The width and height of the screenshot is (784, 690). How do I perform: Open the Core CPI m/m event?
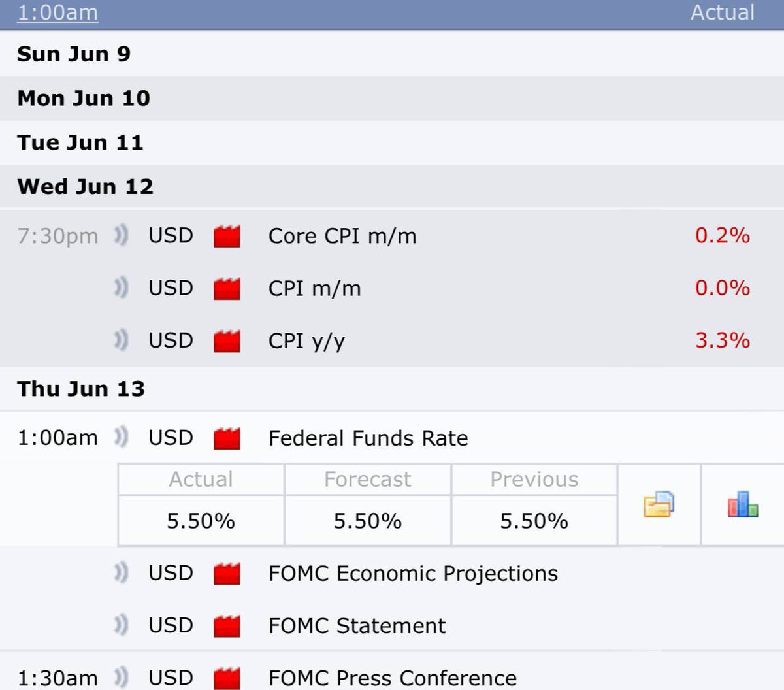coord(342,236)
